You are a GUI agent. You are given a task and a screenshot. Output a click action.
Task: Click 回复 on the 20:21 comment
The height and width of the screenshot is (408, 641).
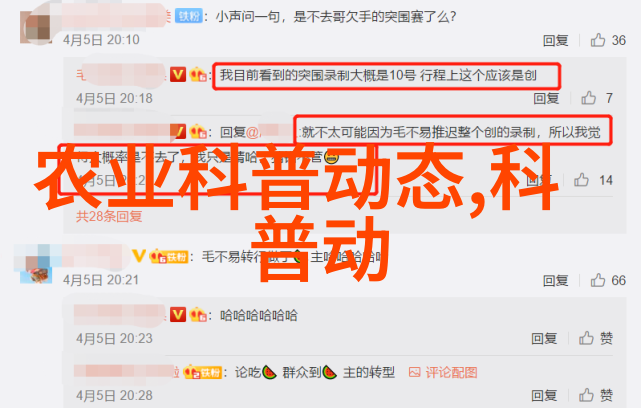[556, 280]
